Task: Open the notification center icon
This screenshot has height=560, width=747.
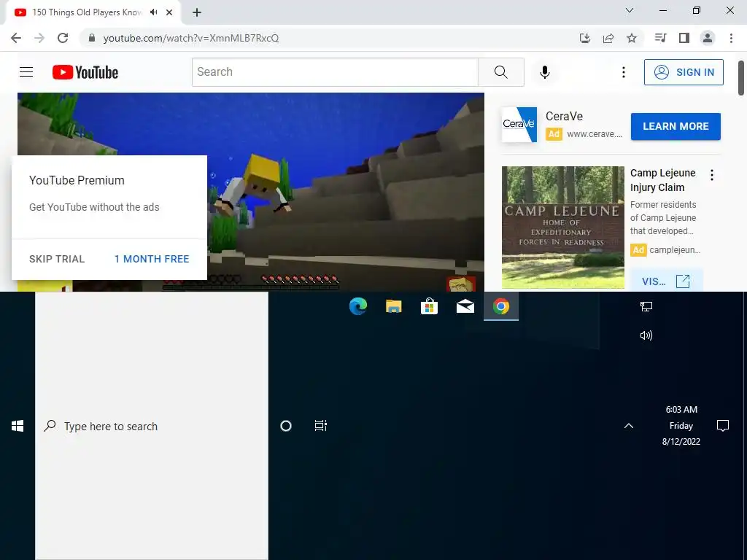Action: (x=723, y=426)
